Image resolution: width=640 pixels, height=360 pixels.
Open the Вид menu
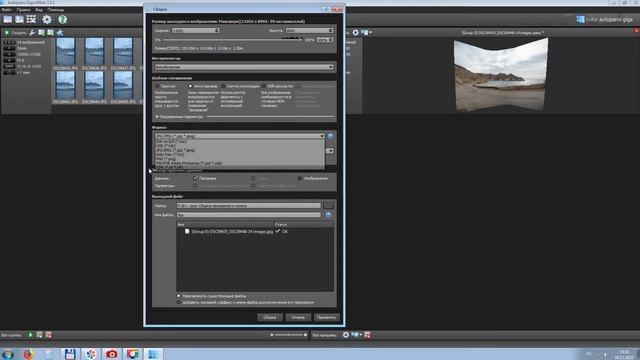tap(39, 9)
